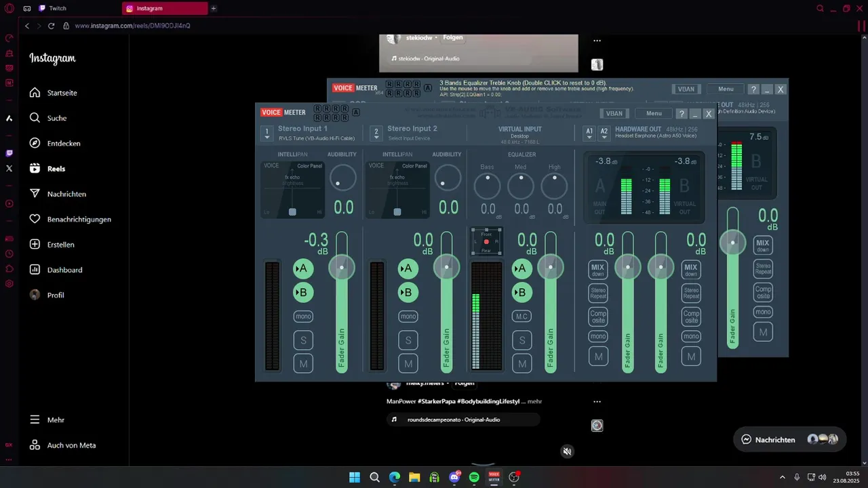Toggle A bus on Stereo Input 1
The height and width of the screenshot is (488, 868).
[x=303, y=268]
